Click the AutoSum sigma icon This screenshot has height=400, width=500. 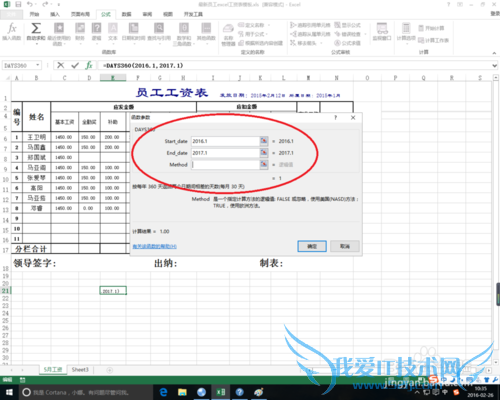tap(36, 32)
